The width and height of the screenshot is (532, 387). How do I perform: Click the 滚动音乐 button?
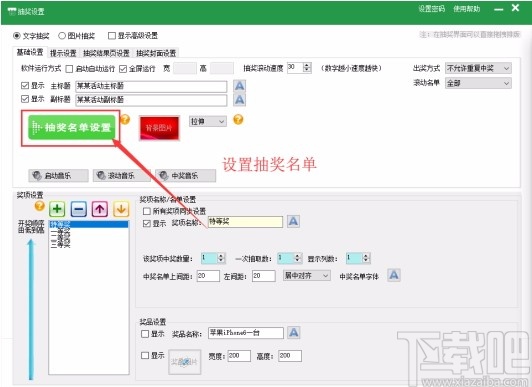pyautogui.click(x=122, y=176)
